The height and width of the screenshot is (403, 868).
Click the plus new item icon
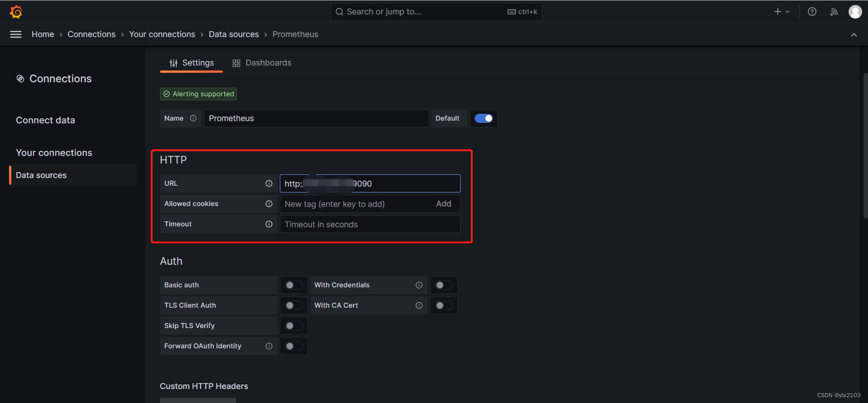tap(778, 12)
